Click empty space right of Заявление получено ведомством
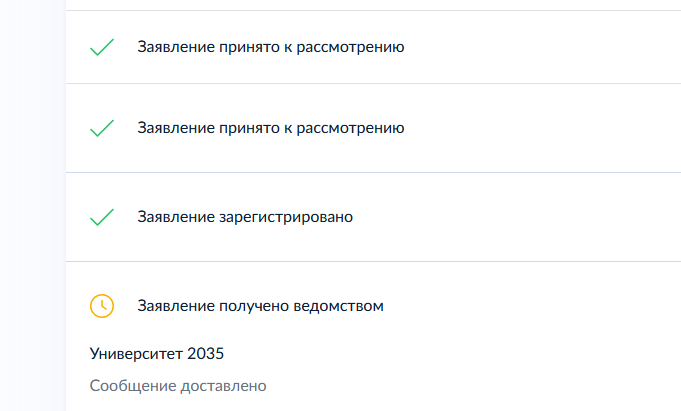The width and height of the screenshot is (681, 411). 532,306
